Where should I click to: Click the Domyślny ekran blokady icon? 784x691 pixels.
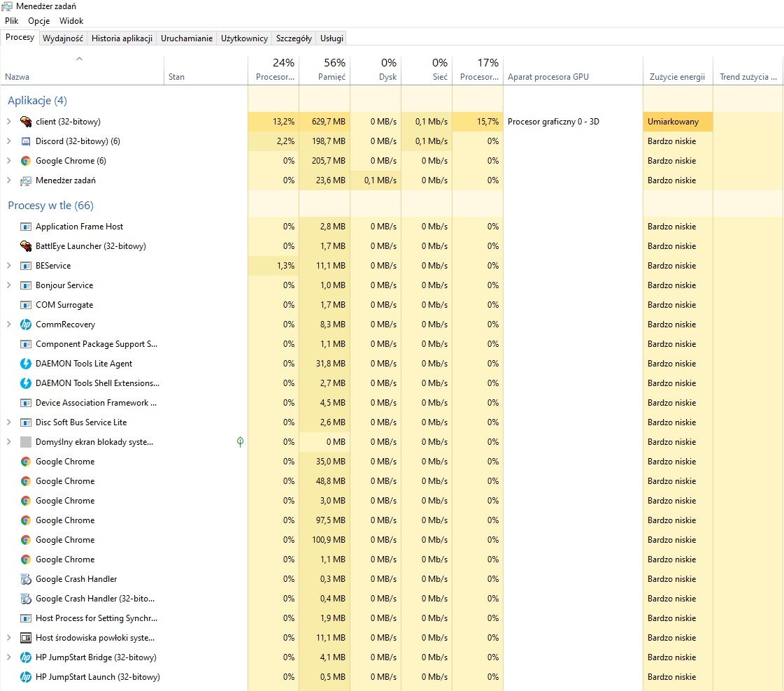coord(25,442)
